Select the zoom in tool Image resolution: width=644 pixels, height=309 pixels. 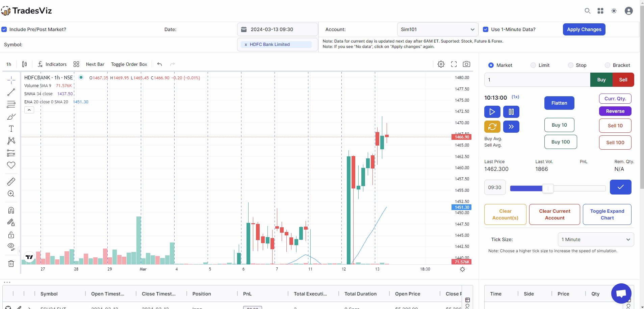coord(11,194)
